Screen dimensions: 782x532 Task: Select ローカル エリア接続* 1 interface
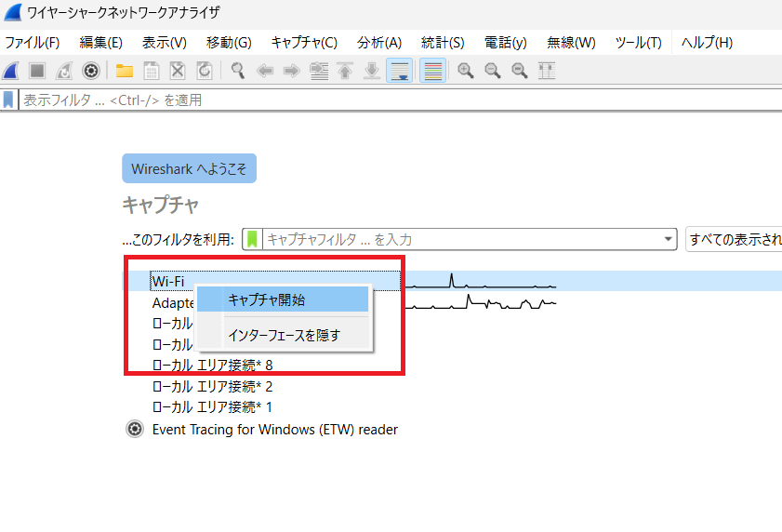click(212, 407)
